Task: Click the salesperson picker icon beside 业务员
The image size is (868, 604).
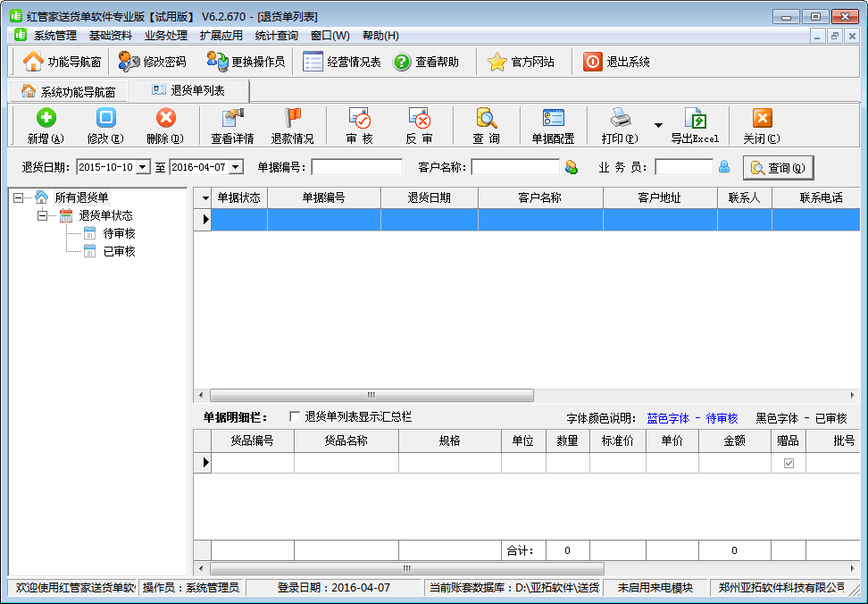Action: (724, 166)
